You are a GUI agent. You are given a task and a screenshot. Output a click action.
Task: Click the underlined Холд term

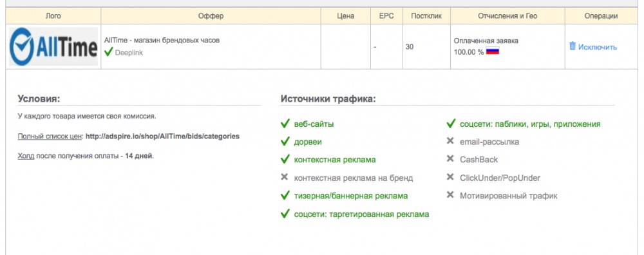coord(26,156)
